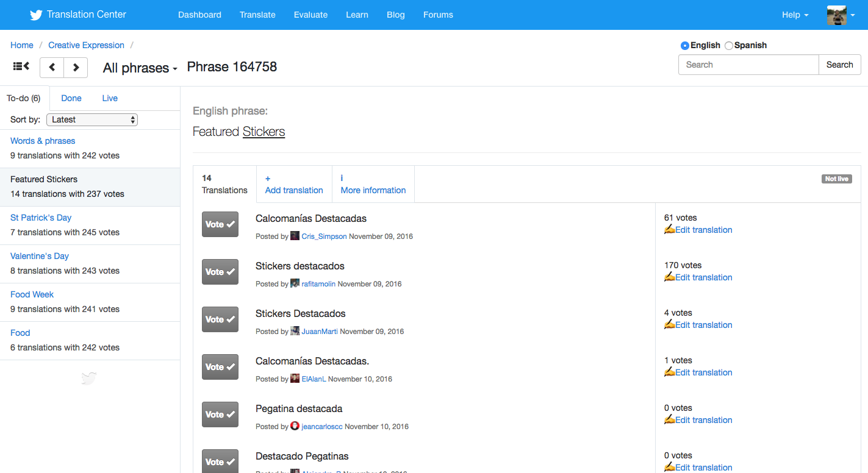Open Food phrase in sidebar
The image size is (868, 473).
[x=20, y=333]
